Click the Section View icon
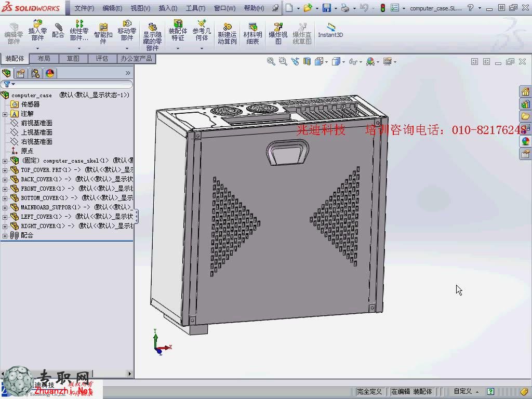 [x=307, y=61]
